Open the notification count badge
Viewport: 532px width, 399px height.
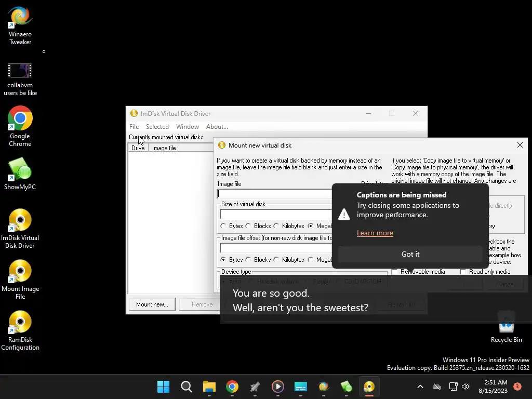(x=517, y=387)
